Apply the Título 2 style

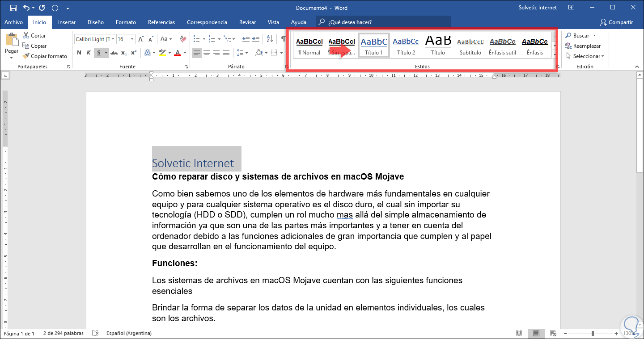(x=406, y=45)
